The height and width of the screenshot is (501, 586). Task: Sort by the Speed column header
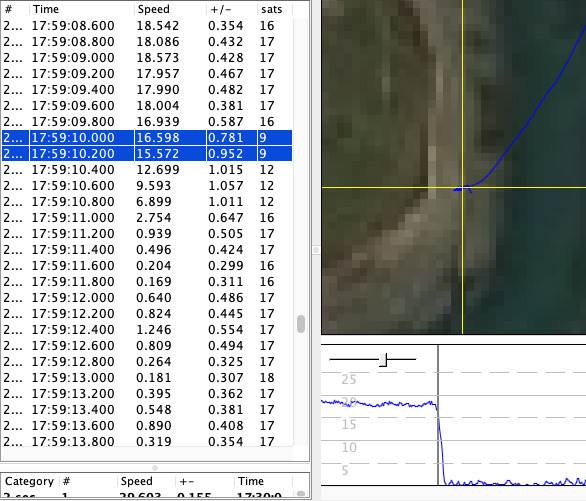(x=170, y=9)
